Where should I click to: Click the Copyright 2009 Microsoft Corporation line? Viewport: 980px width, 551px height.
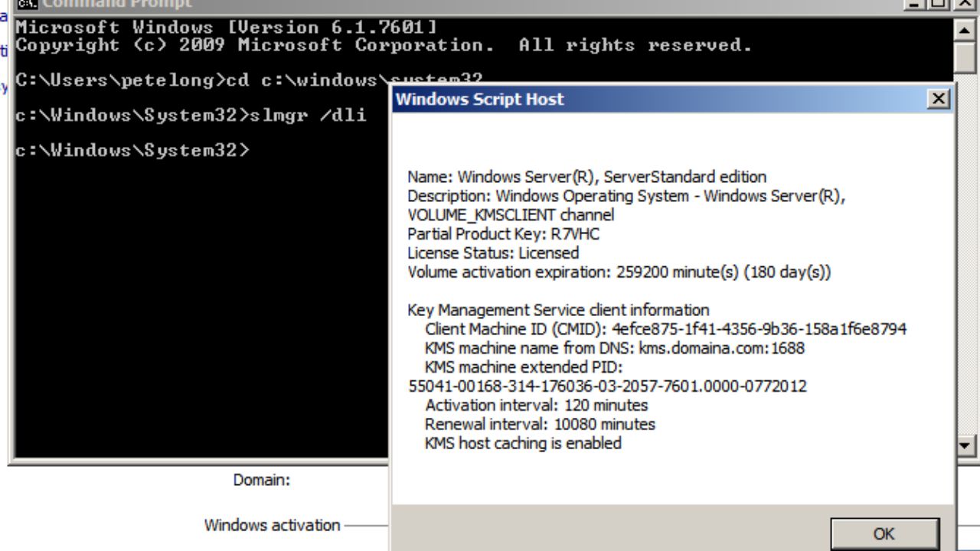point(384,45)
